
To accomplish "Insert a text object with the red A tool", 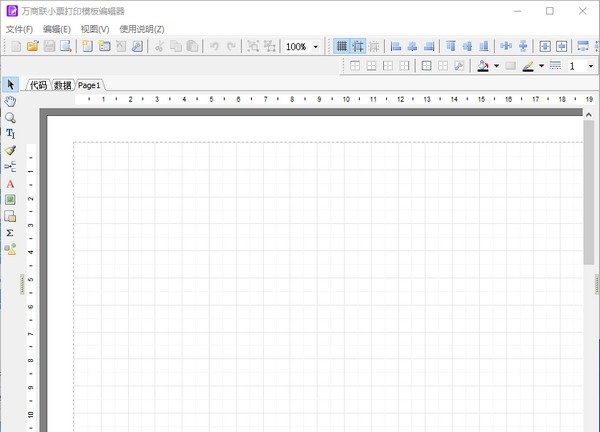I will 11,184.
